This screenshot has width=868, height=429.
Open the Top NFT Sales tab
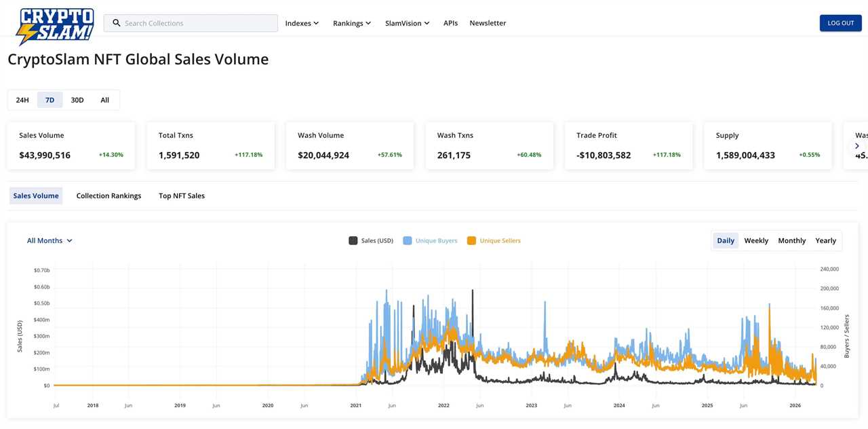coord(182,195)
